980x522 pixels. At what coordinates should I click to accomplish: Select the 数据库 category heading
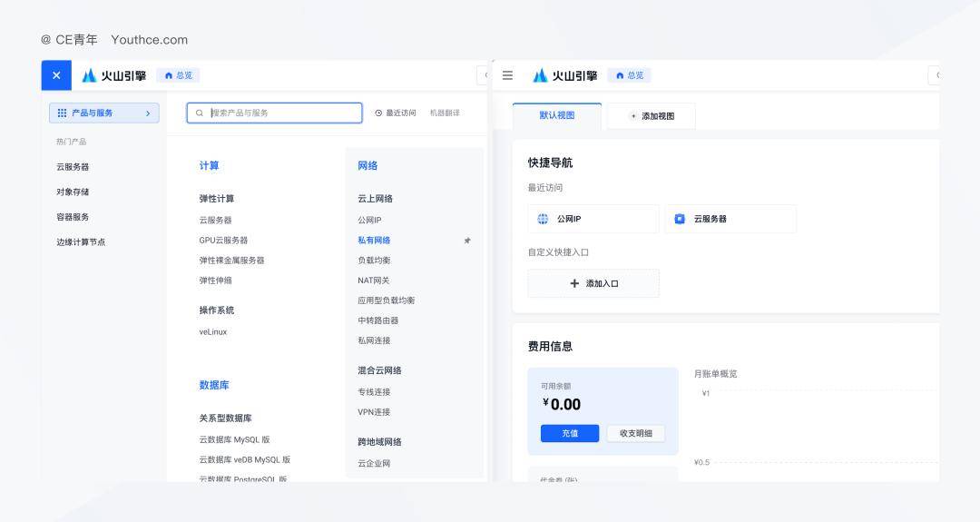click(214, 385)
